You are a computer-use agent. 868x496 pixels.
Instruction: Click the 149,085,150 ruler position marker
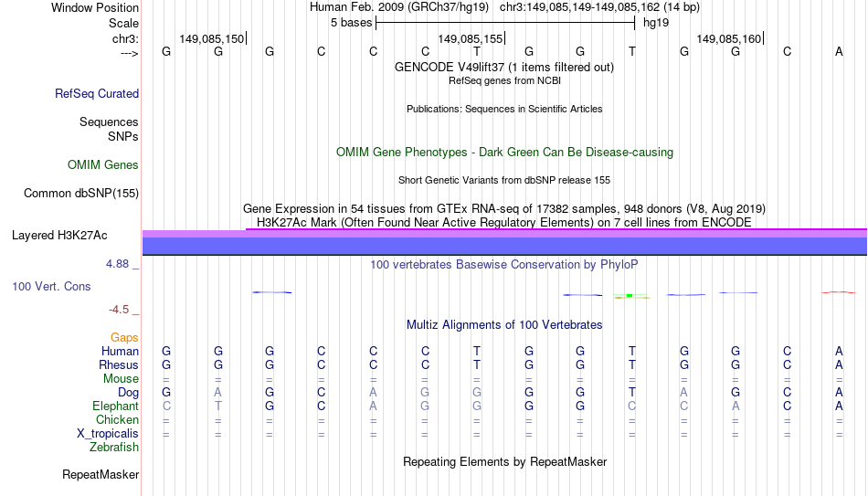[x=213, y=38]
